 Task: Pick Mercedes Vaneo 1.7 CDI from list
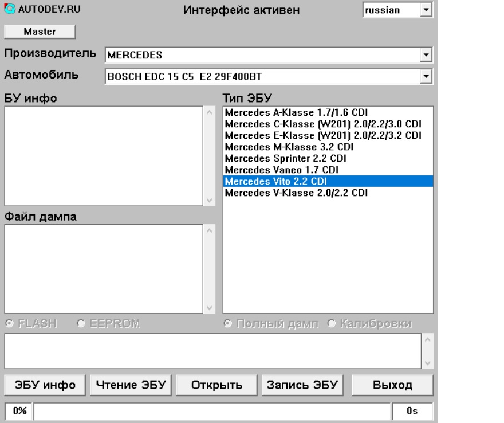282,170
